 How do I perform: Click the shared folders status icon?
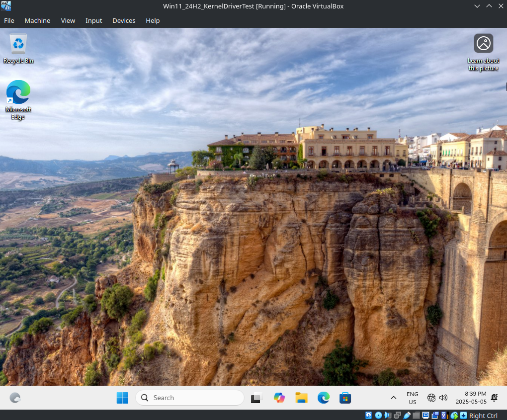417,415
